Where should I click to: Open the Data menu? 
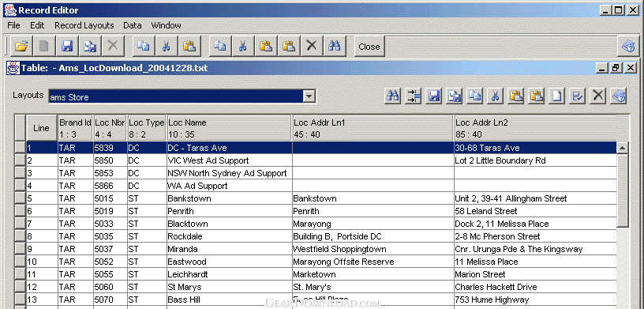click(133, 25)
